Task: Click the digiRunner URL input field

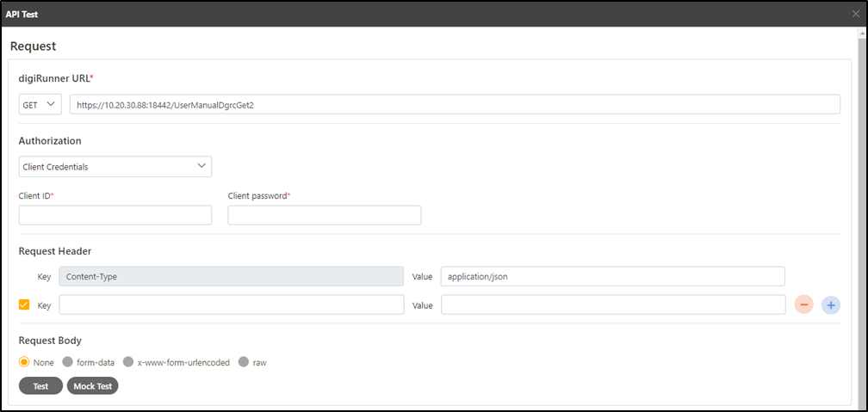Action: click(x=455, y=104)
